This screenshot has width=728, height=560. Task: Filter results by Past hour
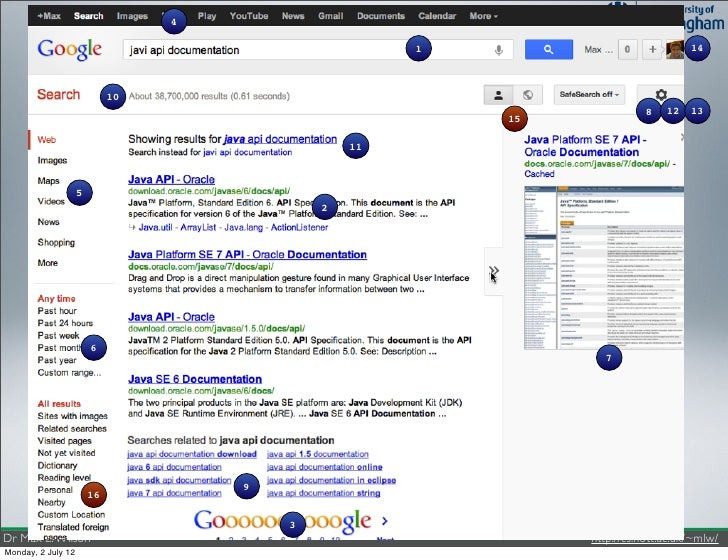tap(57, 311)
